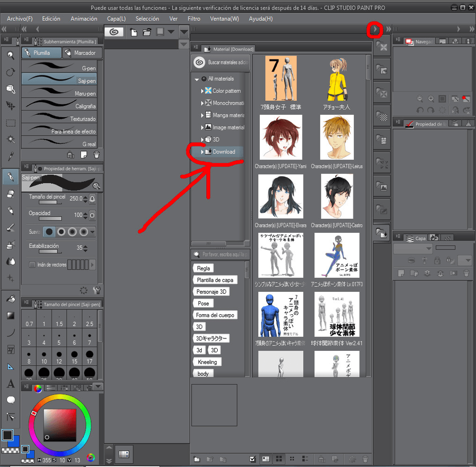Filter materials by Forma del cuerpo tag
476x467 pixels.
point(215,315)
